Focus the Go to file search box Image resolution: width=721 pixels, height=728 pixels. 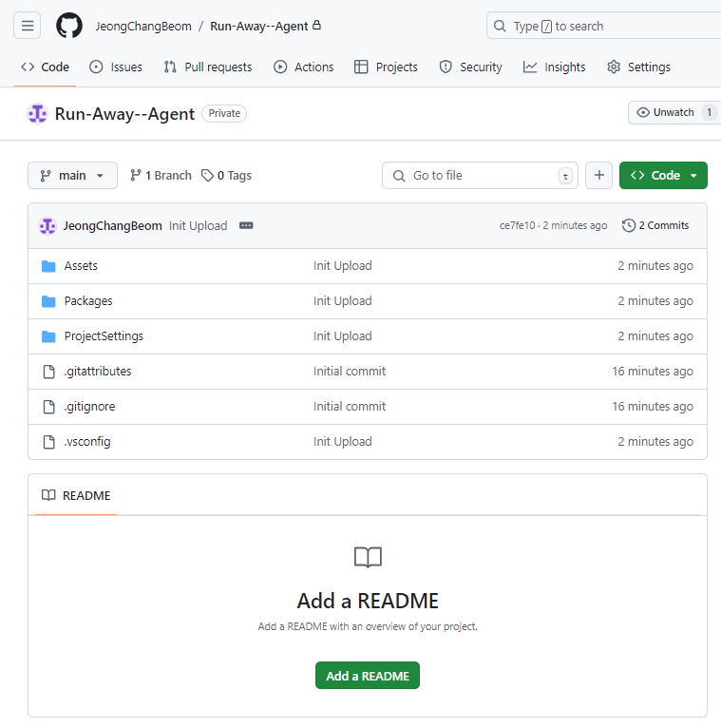480,176
